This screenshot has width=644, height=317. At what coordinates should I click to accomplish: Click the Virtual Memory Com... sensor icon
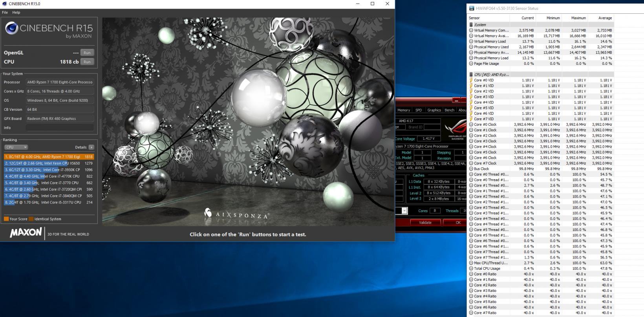point(471,30)
